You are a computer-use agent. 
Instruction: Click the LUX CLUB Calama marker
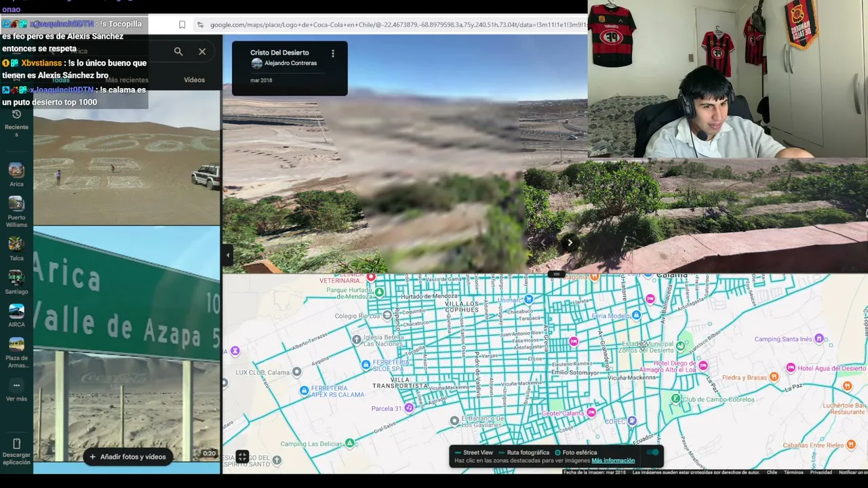tap(296, 372)
